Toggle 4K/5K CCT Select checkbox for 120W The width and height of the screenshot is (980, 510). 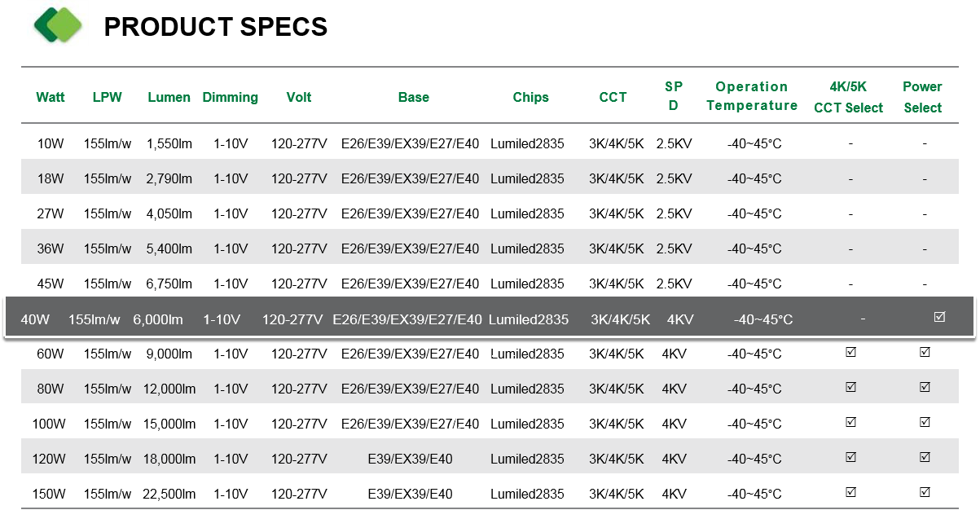tap(850, 458)
